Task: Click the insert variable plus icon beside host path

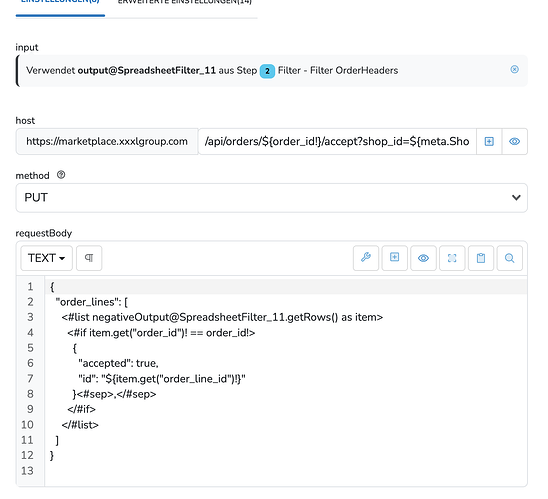Action: tap(489, 142)
